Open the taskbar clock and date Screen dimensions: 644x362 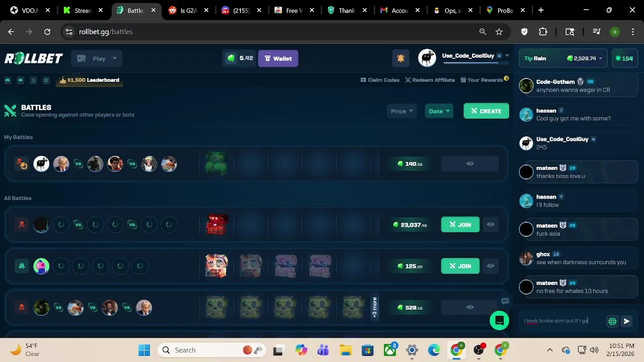[x=621, y=350]
